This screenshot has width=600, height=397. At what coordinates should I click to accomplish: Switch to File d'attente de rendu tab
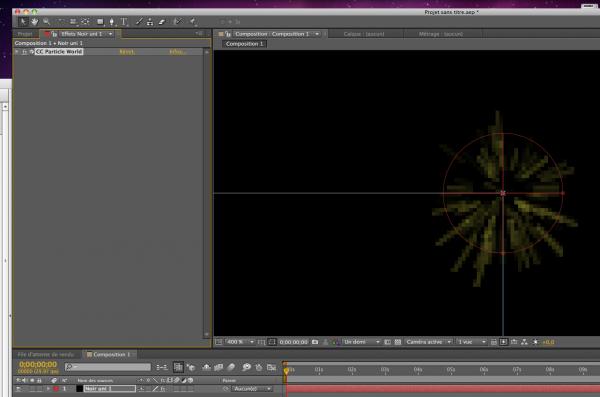[46, 355]
